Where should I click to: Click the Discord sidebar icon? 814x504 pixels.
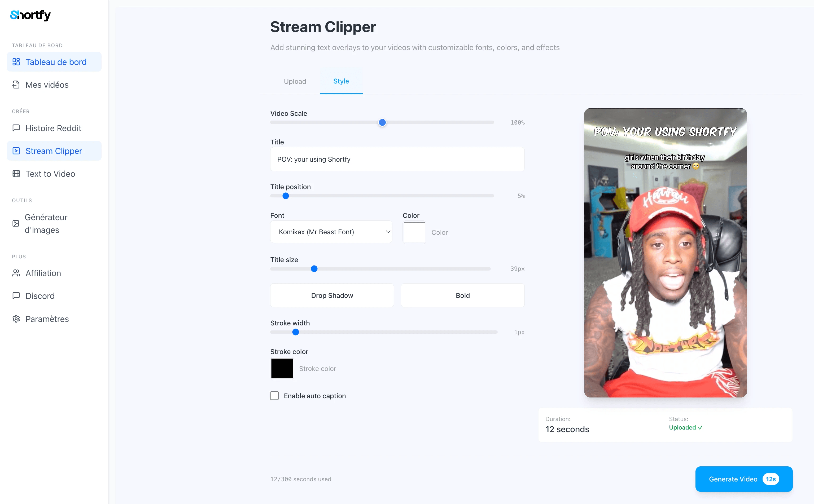pos(16,296)
